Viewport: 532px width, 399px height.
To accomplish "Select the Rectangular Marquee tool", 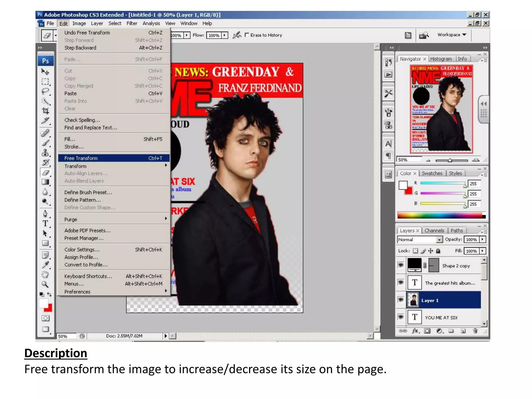I will coord(45,81).
